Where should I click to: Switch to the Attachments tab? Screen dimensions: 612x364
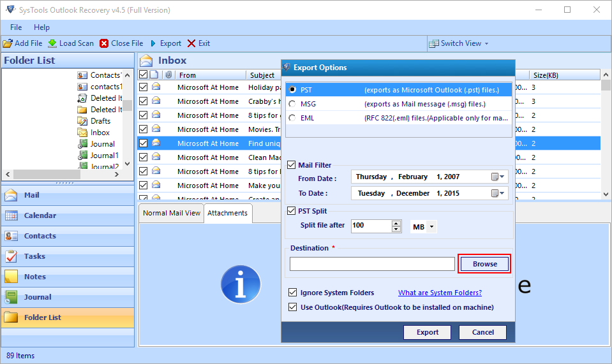(x=228, y=213)
